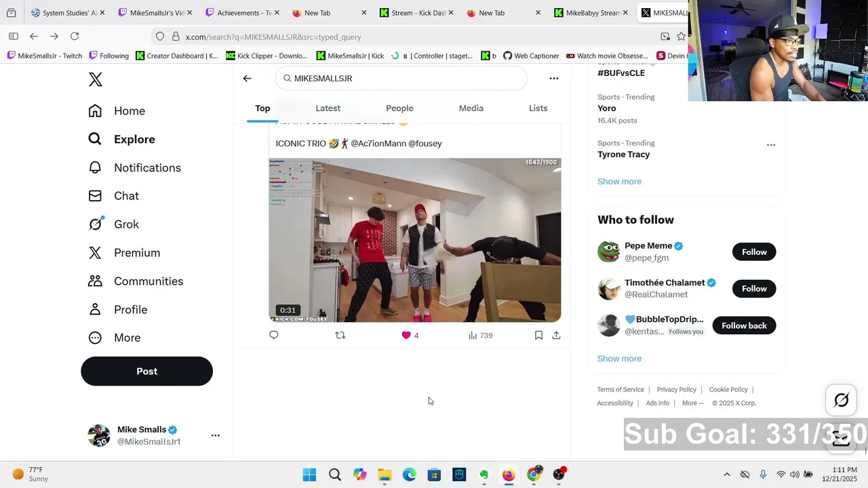This screenshot has width=868, height=488.
Task: Reply to the post with comment icon
Action: pos(274,335)
